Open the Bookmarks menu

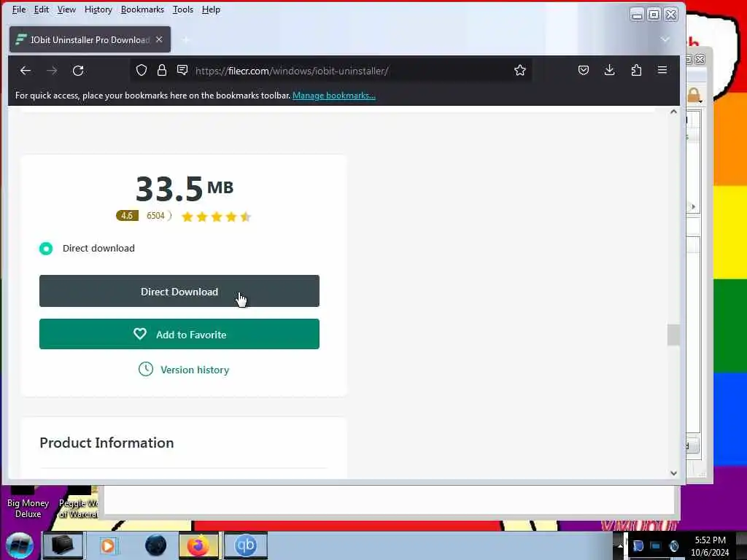pyautogui.click(x=142, y=9)
